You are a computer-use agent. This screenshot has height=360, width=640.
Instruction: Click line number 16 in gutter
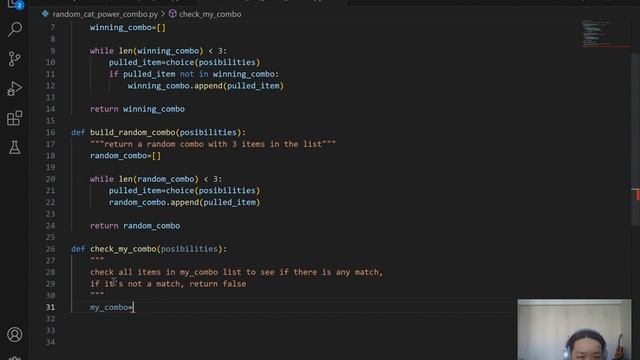50,132
